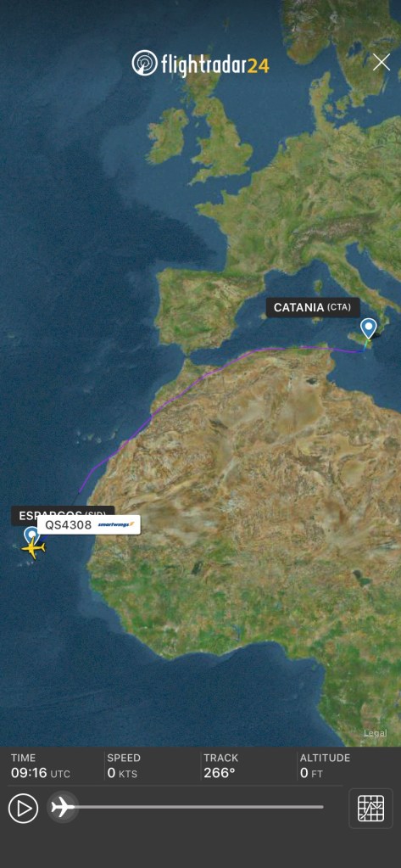Open the CATANIA (CTA) airport label
401x868 pixels.
(x=313, y=308)
